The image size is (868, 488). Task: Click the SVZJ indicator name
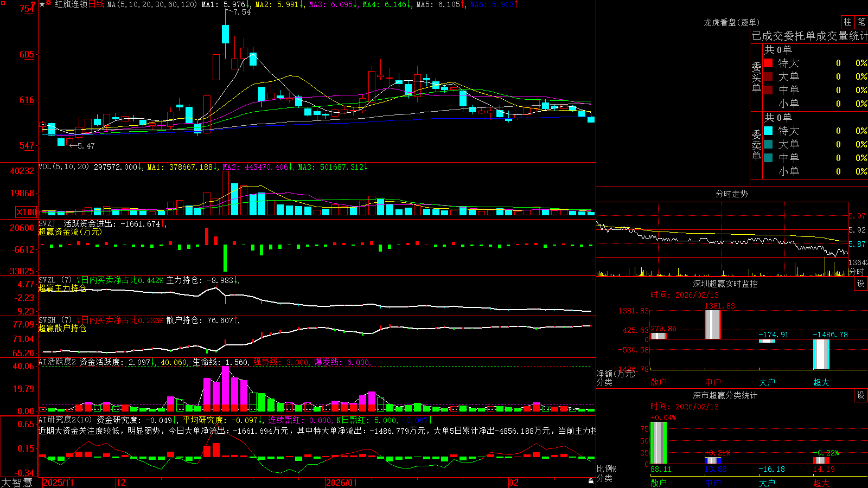pos(47,224)
